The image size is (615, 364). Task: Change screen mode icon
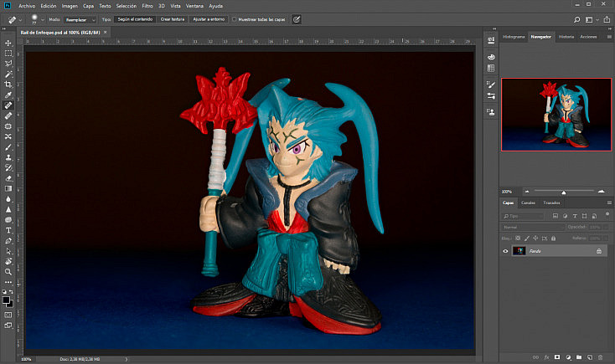(8, 326)
